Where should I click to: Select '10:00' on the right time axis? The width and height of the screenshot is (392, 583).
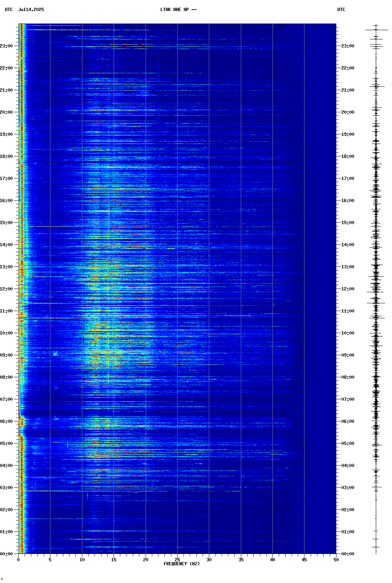coord(348,333)
